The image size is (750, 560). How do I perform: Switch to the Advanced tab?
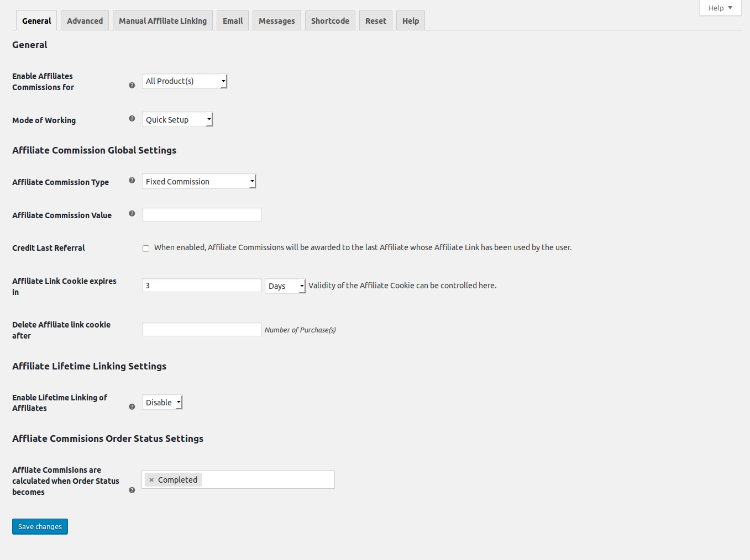pyautogui.click(x=85, y=21)
